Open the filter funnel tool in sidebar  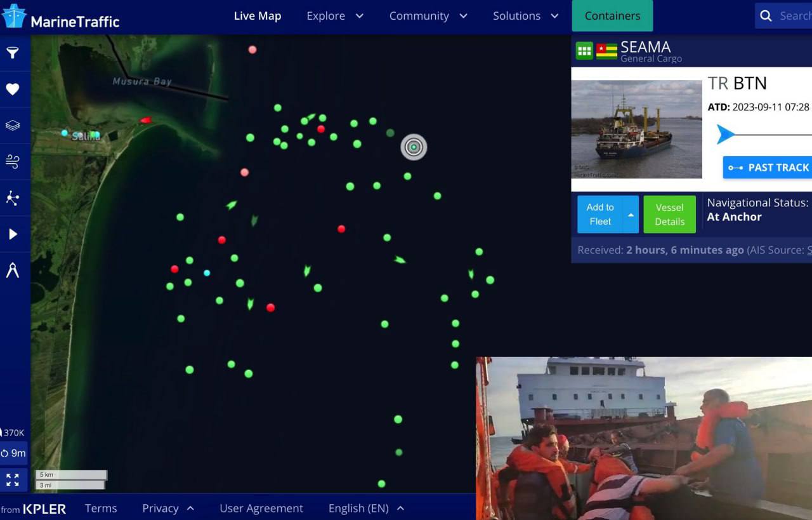[13, 53]
